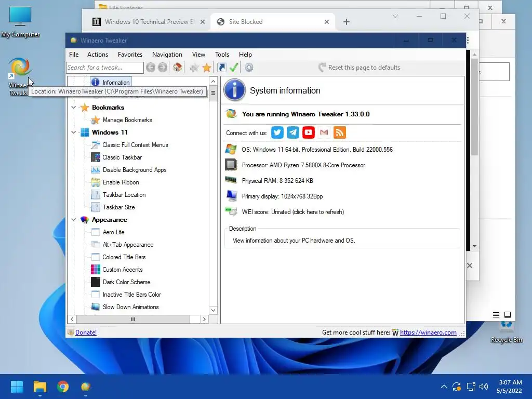Click the volume icon in system tray

[x=484, y=387]
